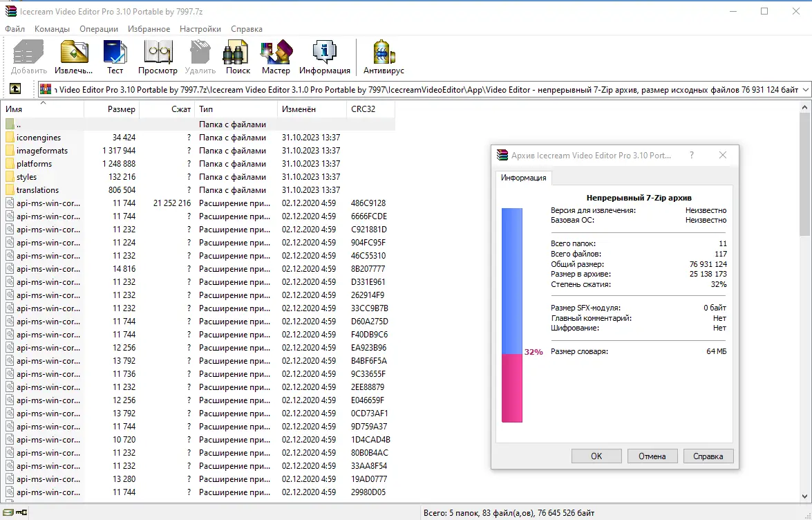Click the drive icon in status bar

(x=9, y=513)
